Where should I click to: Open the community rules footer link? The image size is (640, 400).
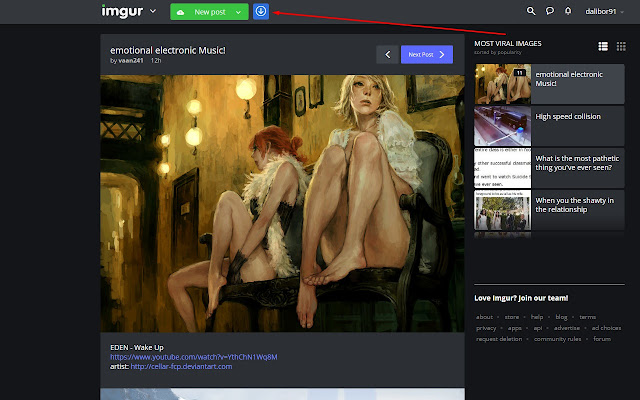tap(557, 339)
